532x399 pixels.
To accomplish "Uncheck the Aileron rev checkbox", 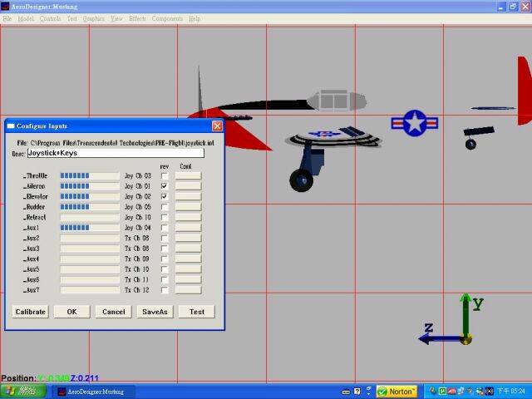I will pyautogui.click(x=165, y=186).
